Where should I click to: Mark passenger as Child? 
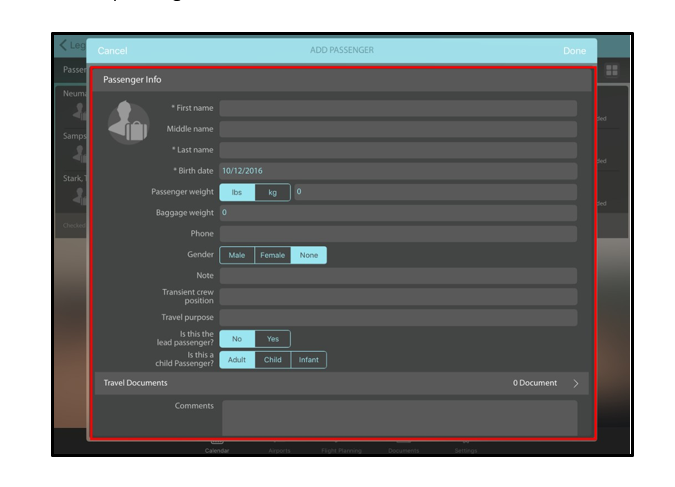272,360
